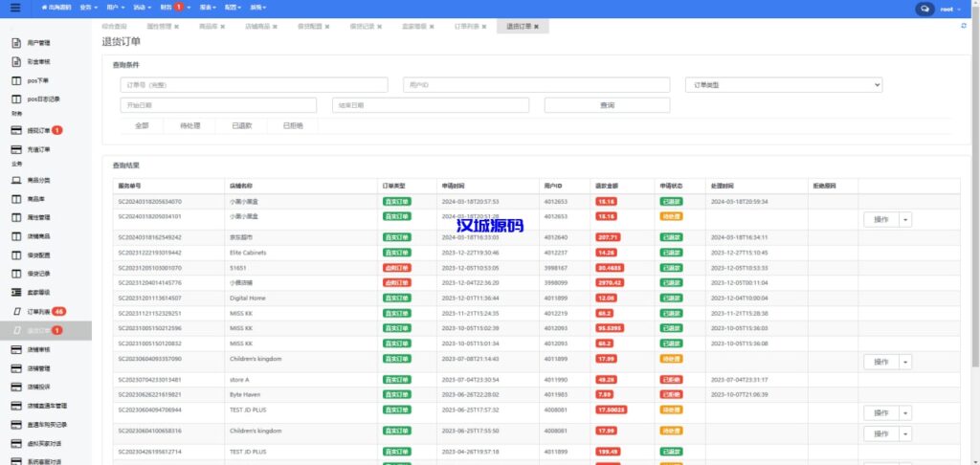Click the 商品分类 laptop icon
980x465 pixels.
(17, 181)
